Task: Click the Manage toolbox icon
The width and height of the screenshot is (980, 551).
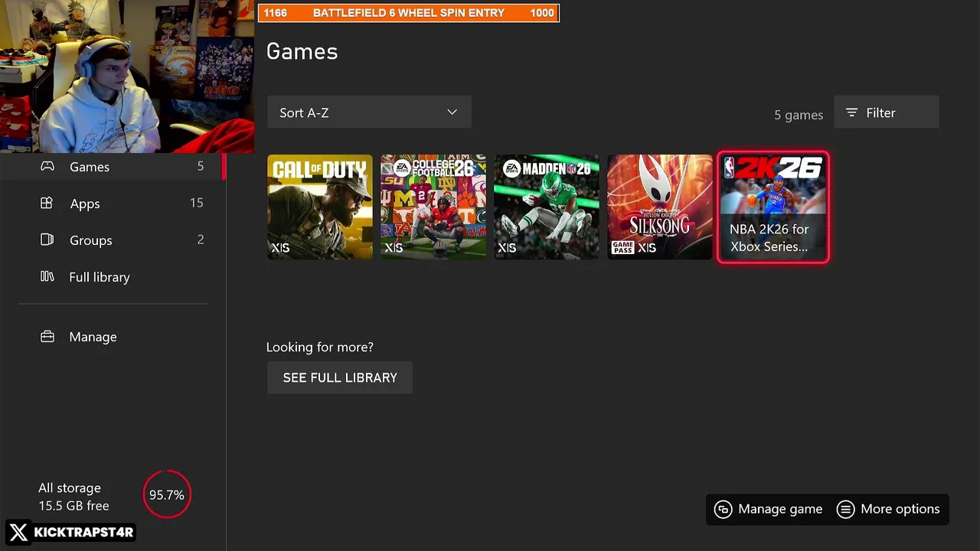Action: pos(47,337)
